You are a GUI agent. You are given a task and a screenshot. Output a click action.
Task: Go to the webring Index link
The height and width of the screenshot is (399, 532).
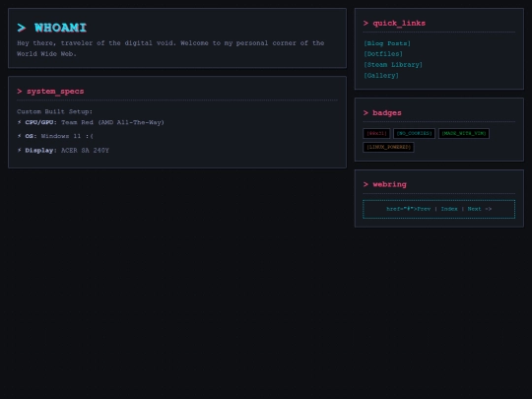[x=449, y=209]
